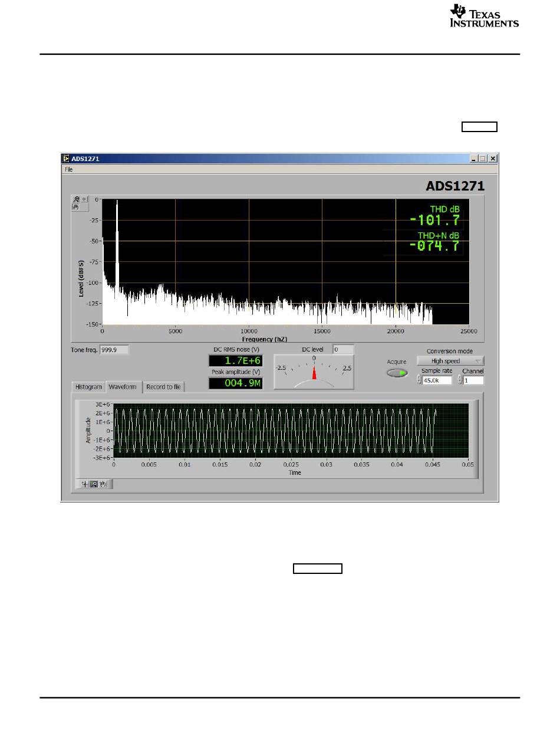Select the waveform graph pan hand tool
The height and width of the screenshot is (732, 560).
click(x=103, y=484)
